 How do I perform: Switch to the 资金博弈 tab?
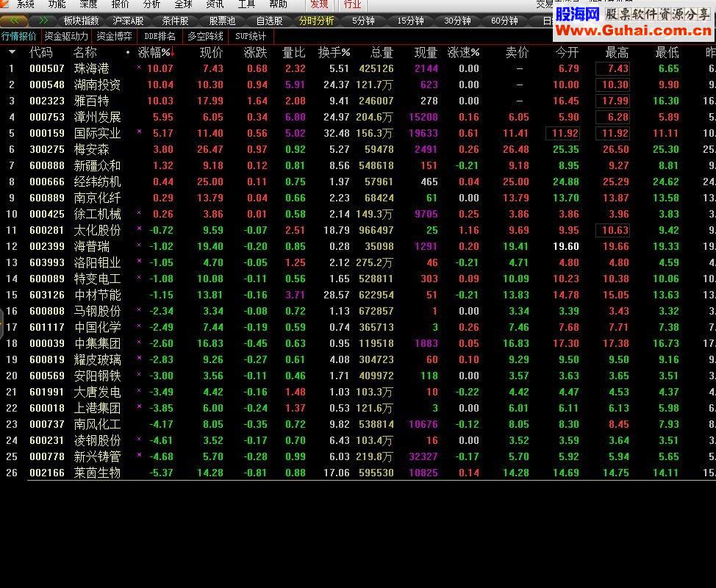coord(114,36)
